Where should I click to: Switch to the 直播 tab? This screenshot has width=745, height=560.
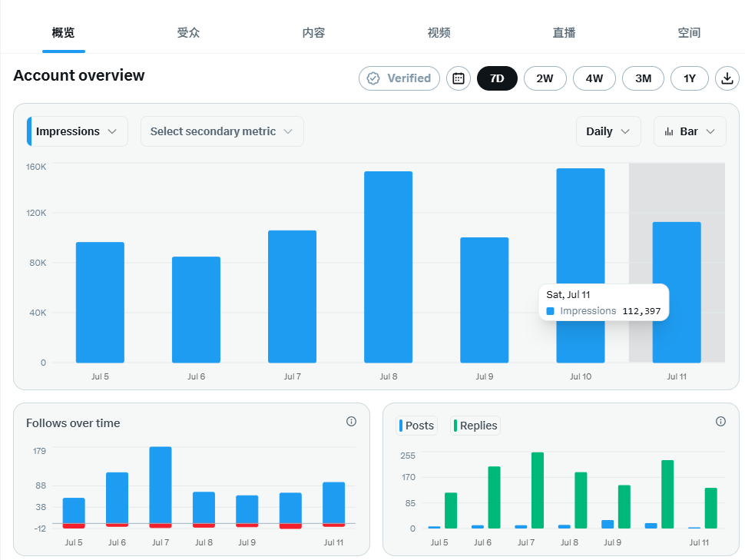564,33
